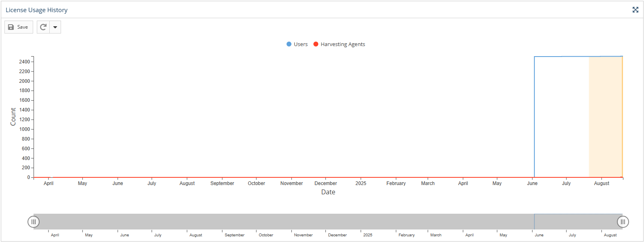
Task: Click the December label on main x-axis
Action: pos(326,183)
